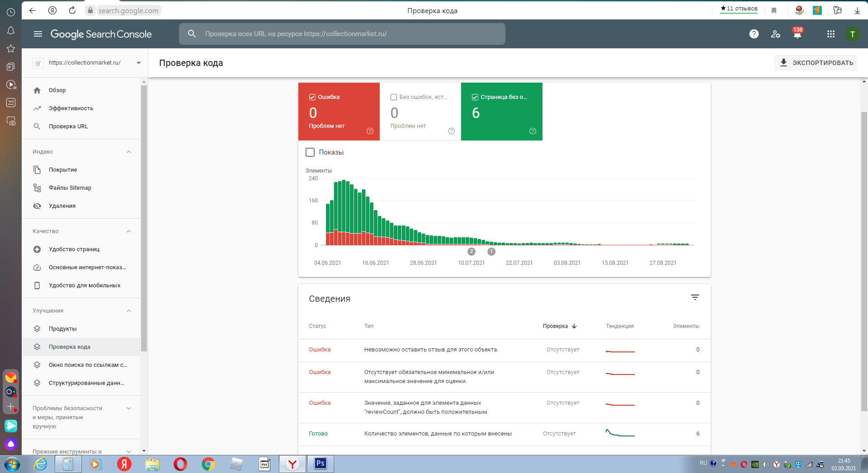Open the green T account avatar
The height and width of the screenshot is (473, 868).
click(852, 34)
